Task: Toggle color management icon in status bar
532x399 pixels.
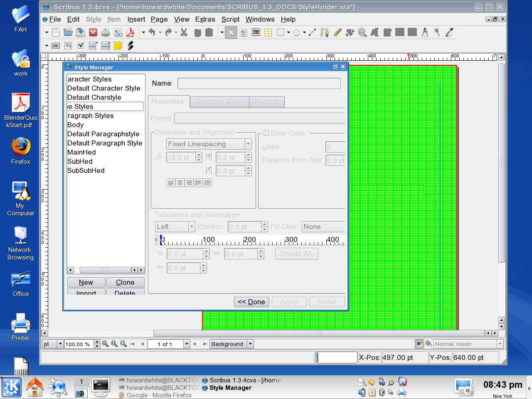Action: pos(419,344)
